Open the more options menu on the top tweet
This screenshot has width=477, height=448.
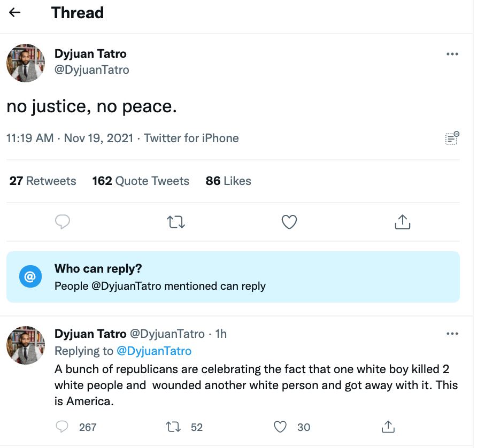pyautogui.click(x=452, y=53)
